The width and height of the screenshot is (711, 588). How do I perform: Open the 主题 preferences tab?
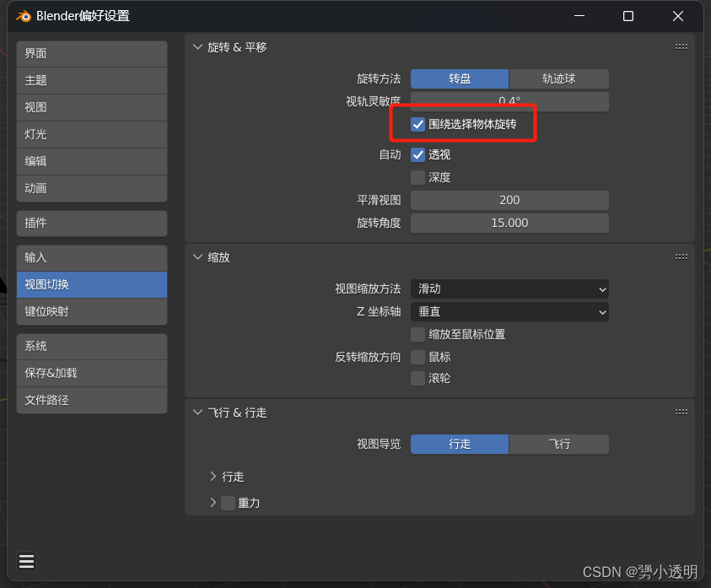pos(92,81)
